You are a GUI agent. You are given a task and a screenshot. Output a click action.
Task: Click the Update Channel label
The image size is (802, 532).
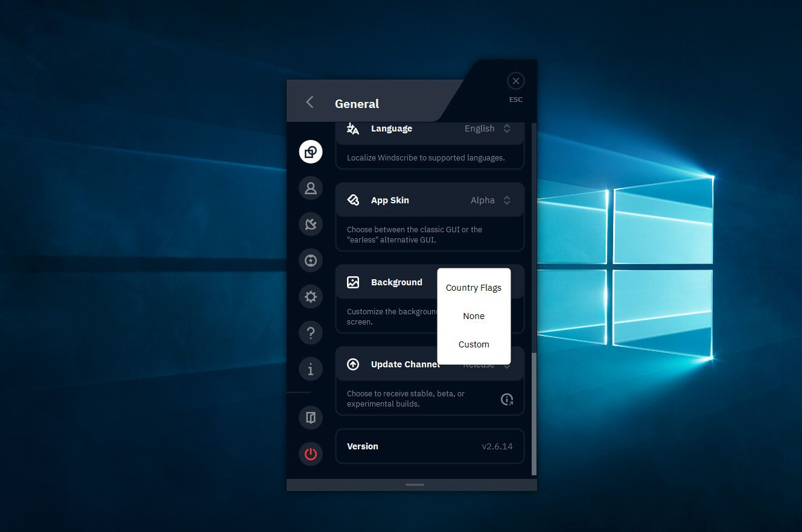(x=405, y=364)
